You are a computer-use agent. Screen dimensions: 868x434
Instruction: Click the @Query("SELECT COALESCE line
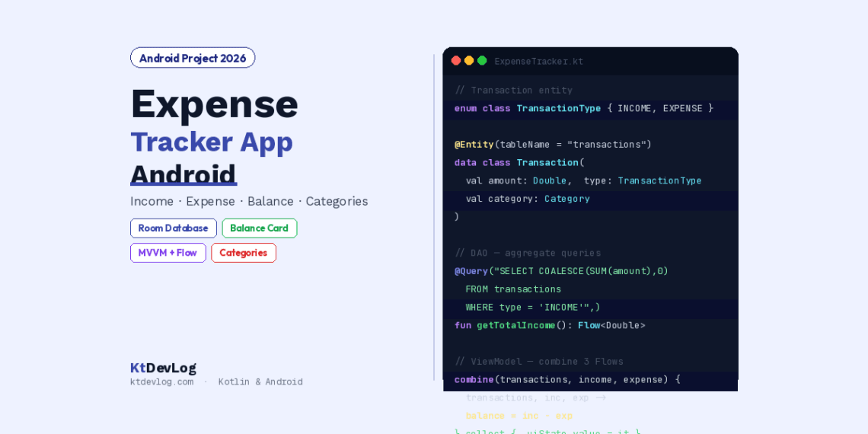pyautogui.click(x=561, y=271)
